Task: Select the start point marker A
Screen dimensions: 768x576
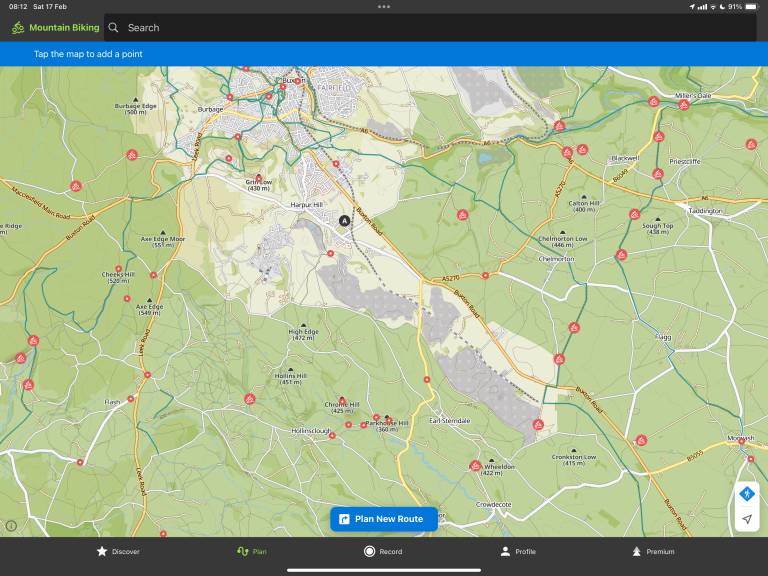Action: click(x=345, y=220)
